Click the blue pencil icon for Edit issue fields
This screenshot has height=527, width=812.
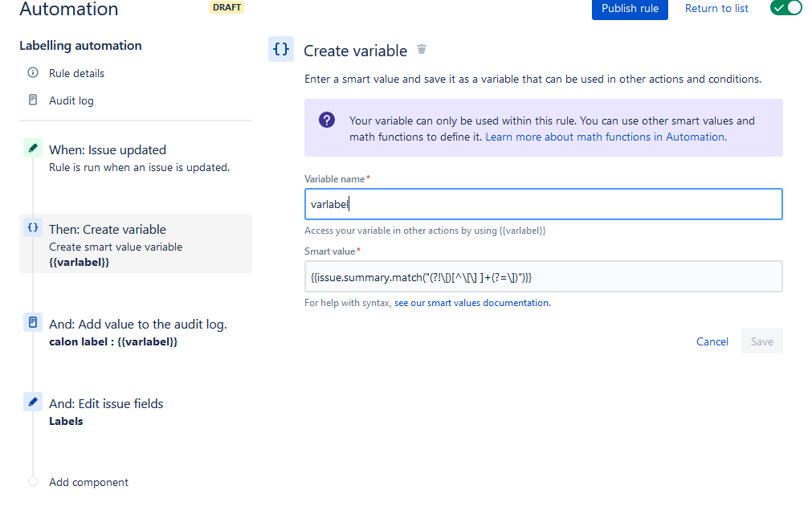pos(33,402)
